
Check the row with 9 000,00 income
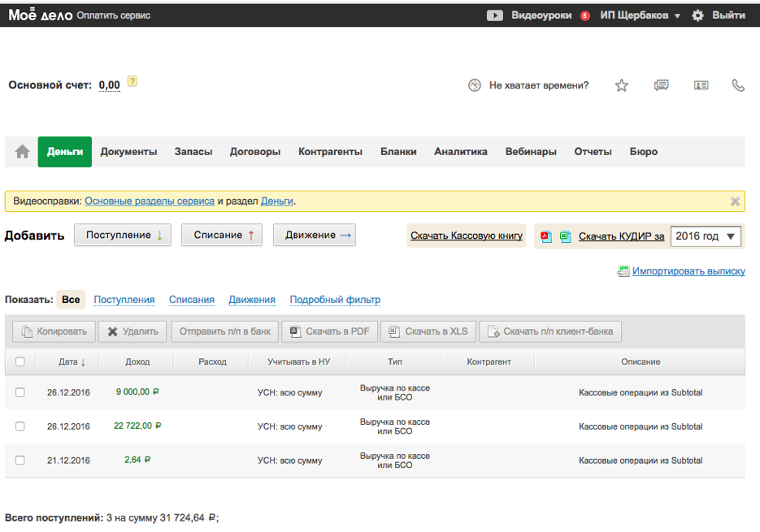(x=20, y=392)
